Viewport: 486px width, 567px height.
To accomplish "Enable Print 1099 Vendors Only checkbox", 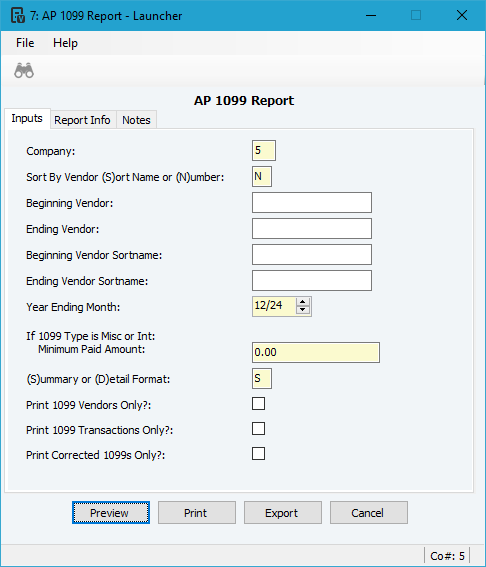I will pyautogui.click(x=259, y=404).
